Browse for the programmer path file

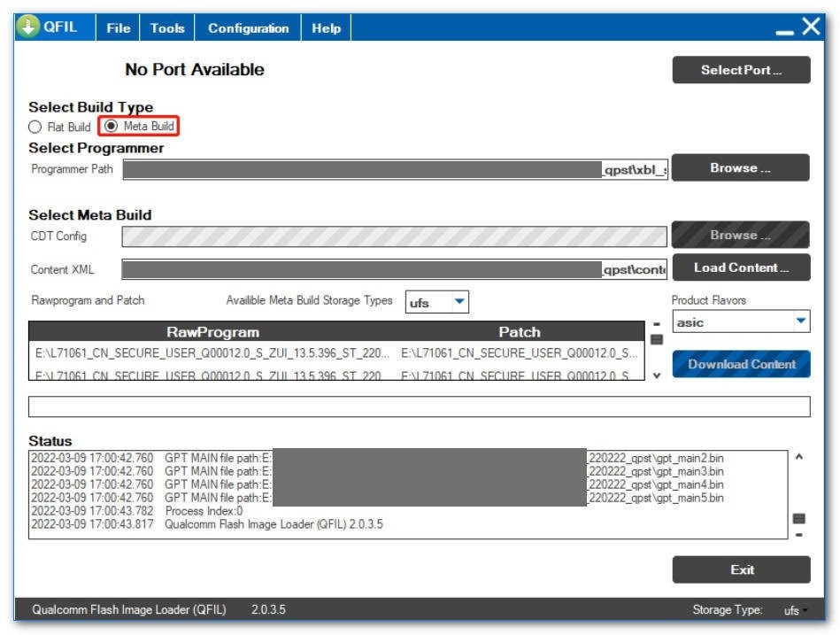tap(740, 167)
